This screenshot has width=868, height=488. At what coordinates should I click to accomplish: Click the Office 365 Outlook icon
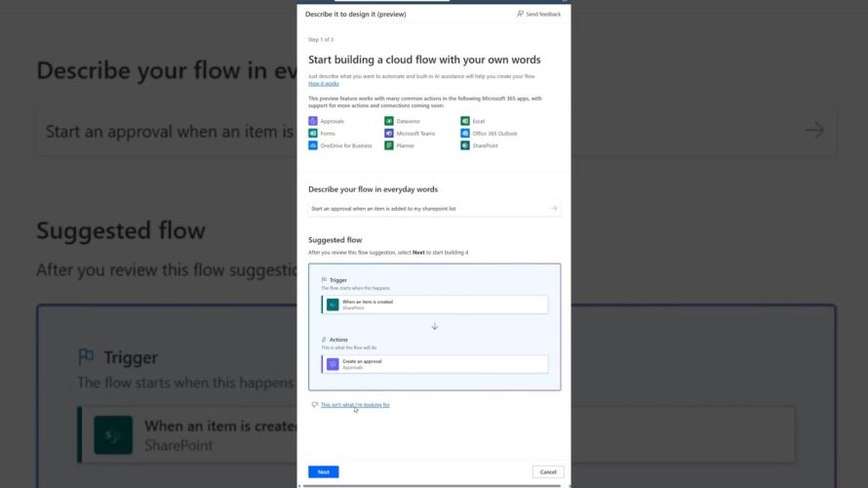pyautogui.click(x=465, y=133)
